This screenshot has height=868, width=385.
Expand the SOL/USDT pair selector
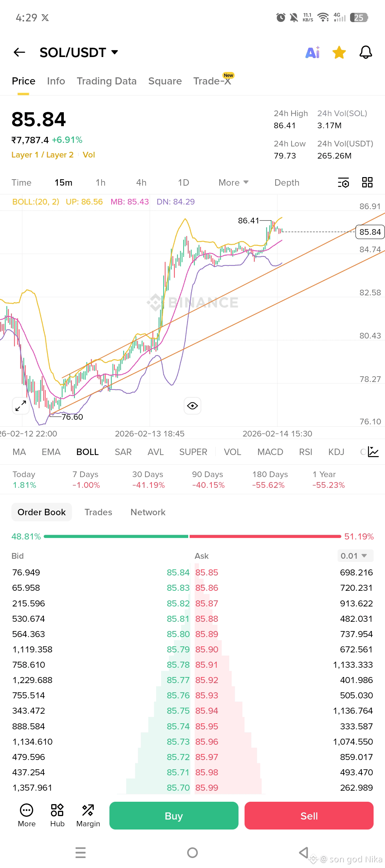79,52
